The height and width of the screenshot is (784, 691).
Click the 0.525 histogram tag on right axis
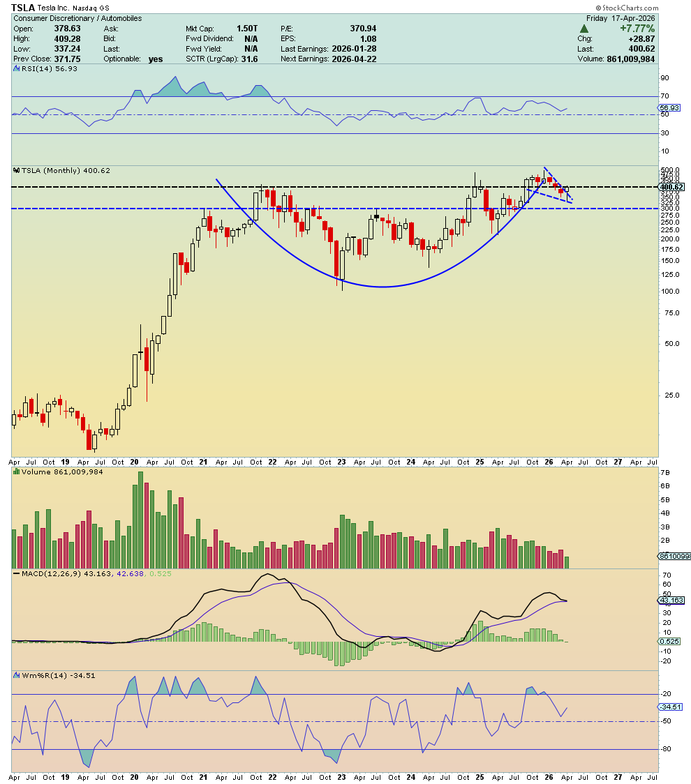pyautogui.click(x=669, y=642)
